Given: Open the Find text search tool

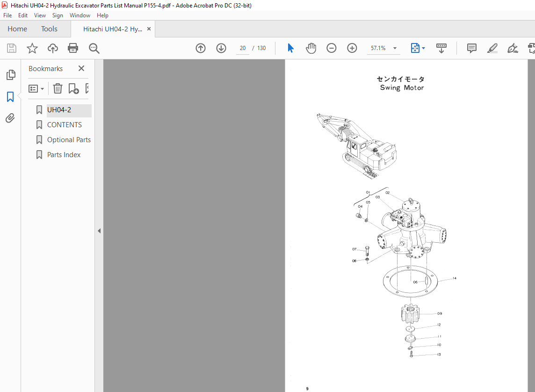Looking at the screenshot, I should 94,49.
